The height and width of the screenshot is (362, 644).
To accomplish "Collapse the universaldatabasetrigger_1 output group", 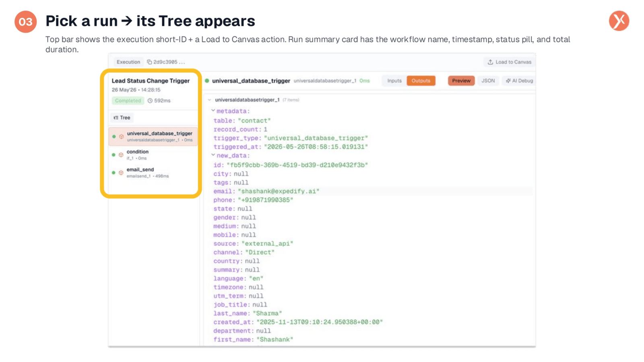I will tap(209, 100).
